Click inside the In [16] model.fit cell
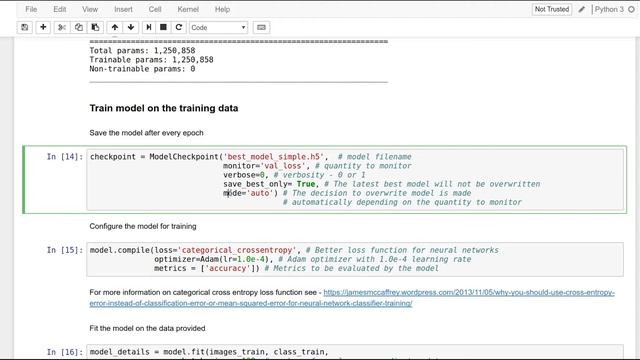 pos(355,352)
